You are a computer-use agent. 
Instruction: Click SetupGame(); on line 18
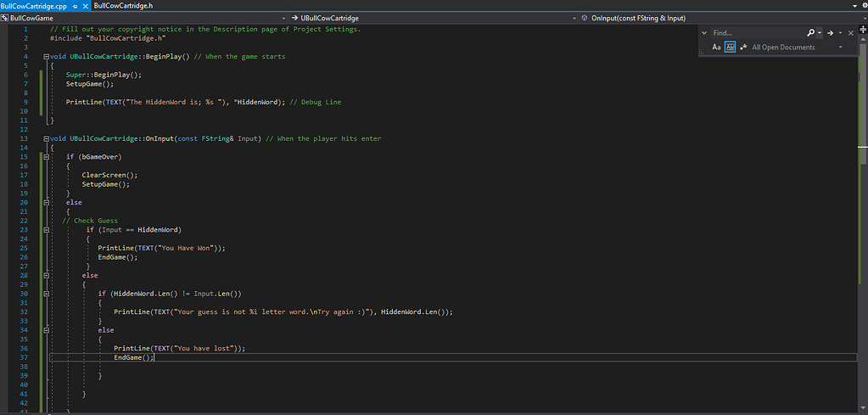tap(106, 184)
